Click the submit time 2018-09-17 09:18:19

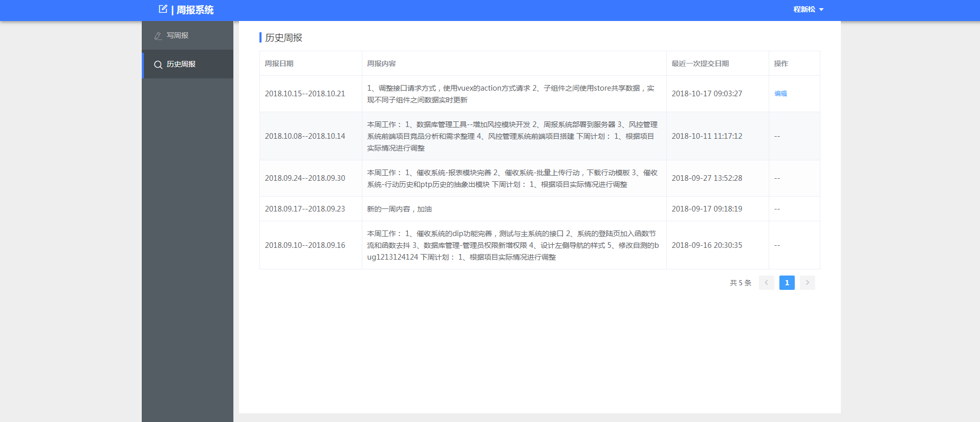pyautogui.click(x=707, y=209)
